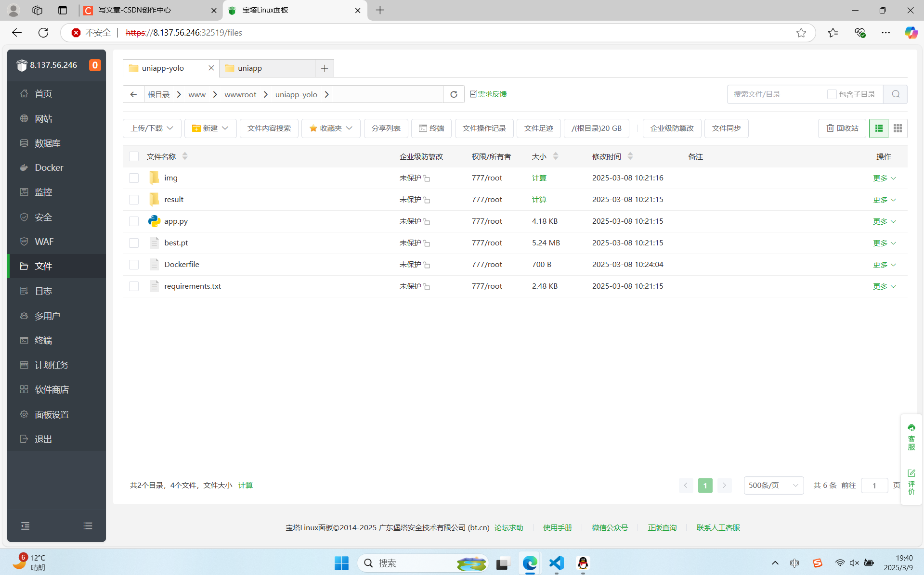
Task: Sort by 大小 size column arrows
Action: click(556, 156)
